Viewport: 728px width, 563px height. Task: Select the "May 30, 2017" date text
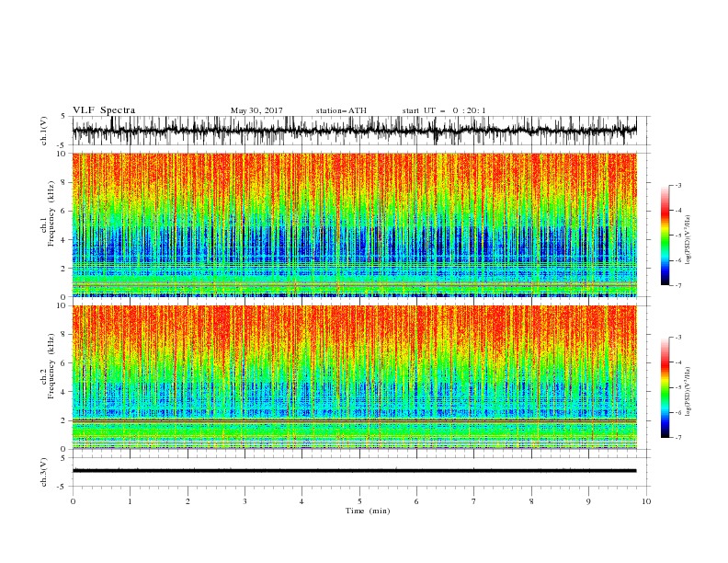[256, 110]
